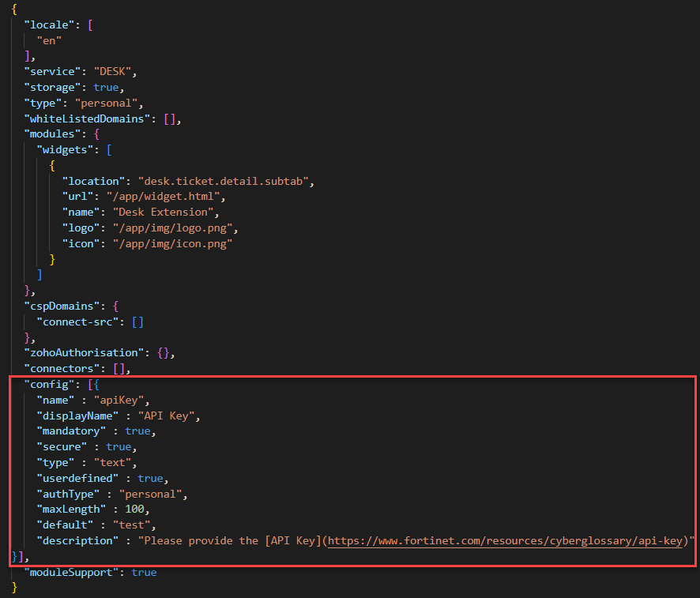
Task: Click the "mandatory" key
Action: 71,431
